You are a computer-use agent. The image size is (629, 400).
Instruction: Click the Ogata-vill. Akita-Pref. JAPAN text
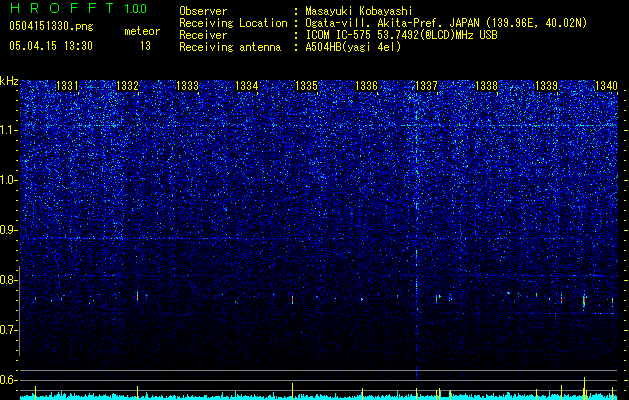pyautogui.click(x=391, y=23)
